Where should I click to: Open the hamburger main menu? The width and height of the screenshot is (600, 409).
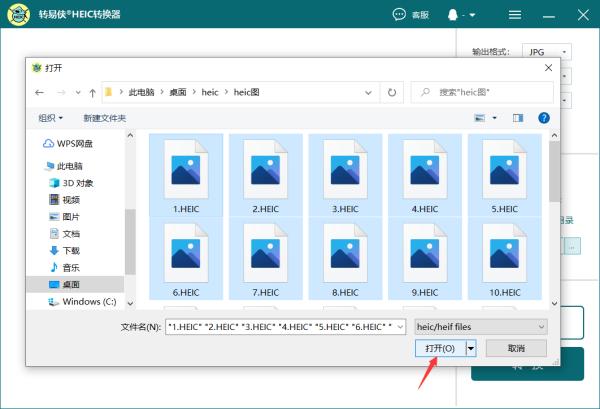click(514, 15)
